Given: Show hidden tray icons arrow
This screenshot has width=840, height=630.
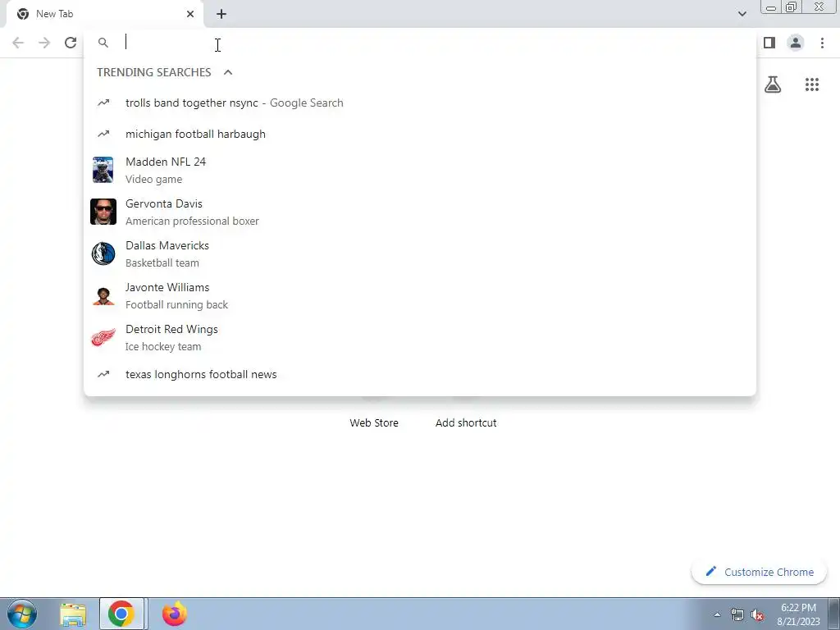Looking at the screenshot, I should point(717,614).
